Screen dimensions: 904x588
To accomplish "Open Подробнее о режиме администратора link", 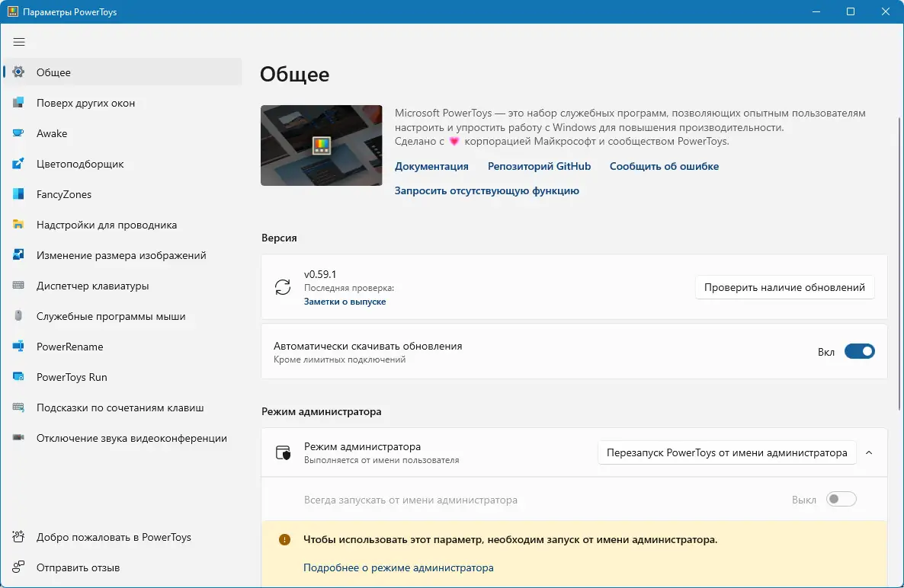I will point(399,567).
